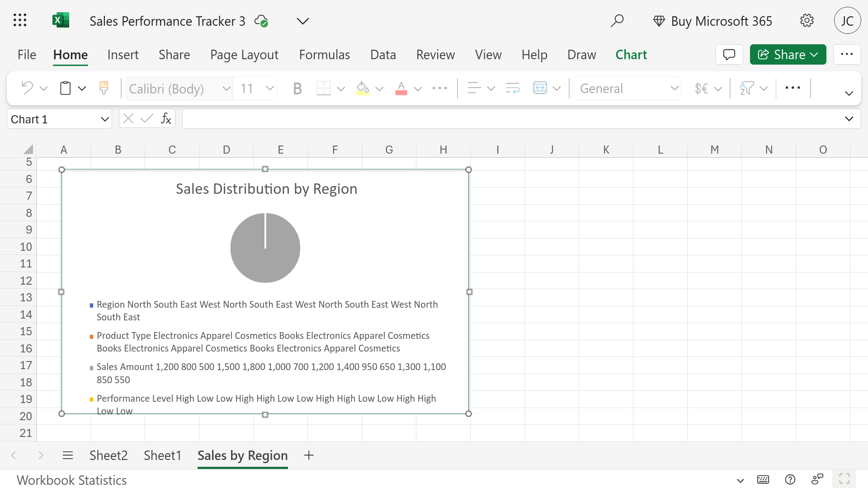
Task: Toggle Bold formatting
Action: pyautogui.click(x=297, y=88)
